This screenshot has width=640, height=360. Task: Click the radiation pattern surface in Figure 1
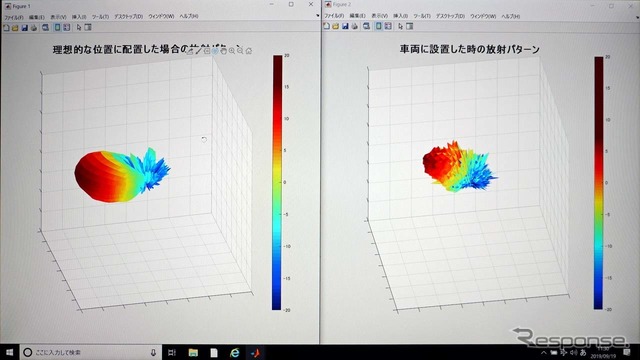[110, 178]
